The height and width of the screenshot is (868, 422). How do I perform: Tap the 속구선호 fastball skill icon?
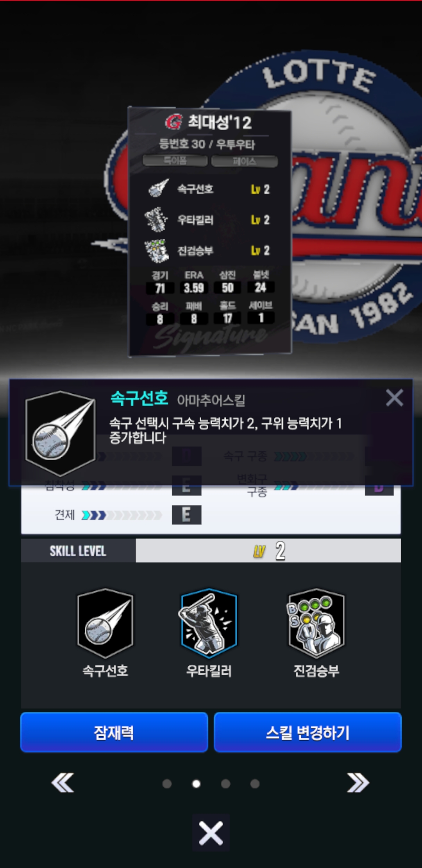click(105, 623)
